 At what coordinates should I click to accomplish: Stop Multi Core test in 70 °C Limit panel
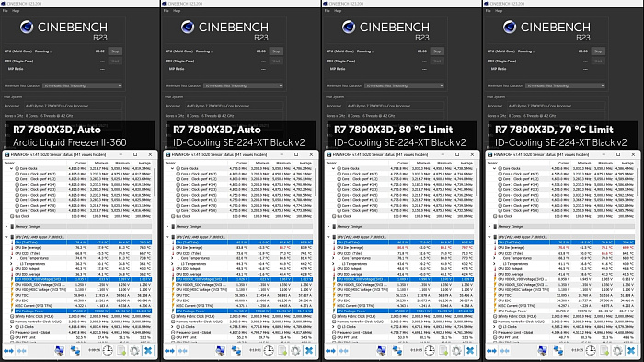click(x=598, y=51)
